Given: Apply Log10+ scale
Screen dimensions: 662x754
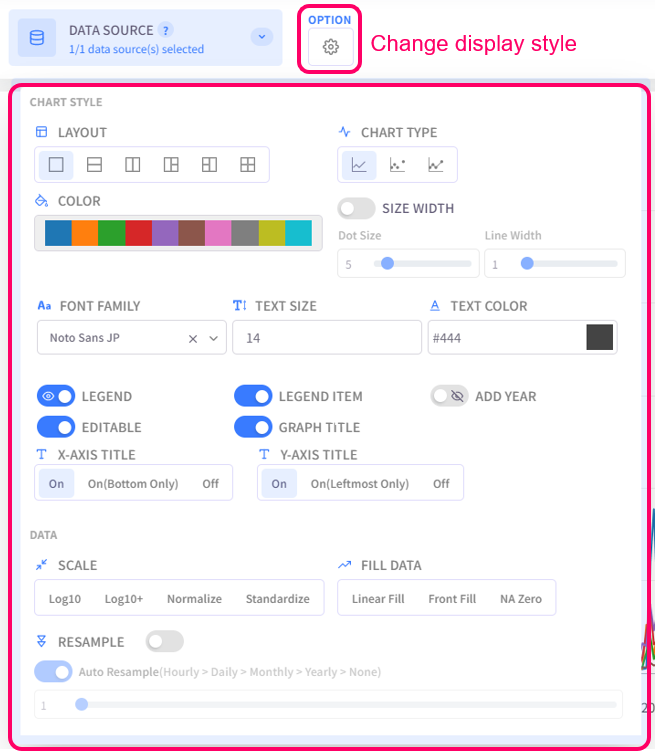Looking at the screenshot, I should pyautogui.click(x=124, y=599).
